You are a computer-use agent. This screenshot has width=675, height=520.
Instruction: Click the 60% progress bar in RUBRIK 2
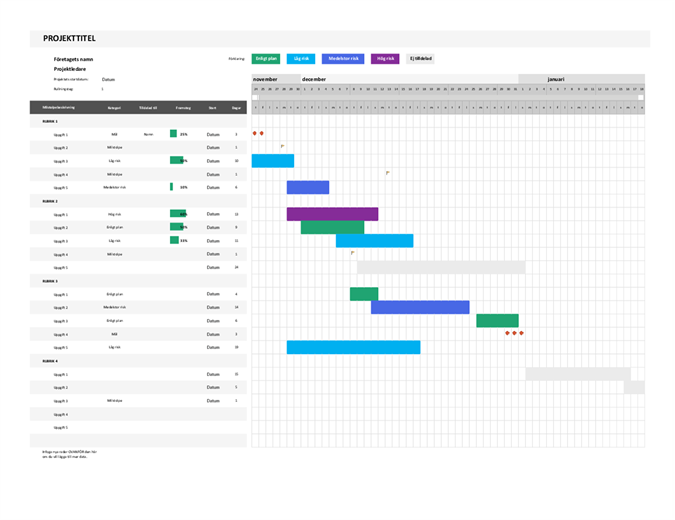point(178,214)
